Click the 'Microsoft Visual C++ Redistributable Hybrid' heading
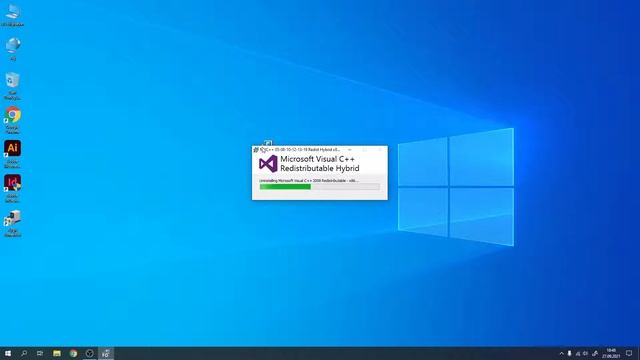The image size is (640, 360). pyautogui.click(x=320, y=164)
